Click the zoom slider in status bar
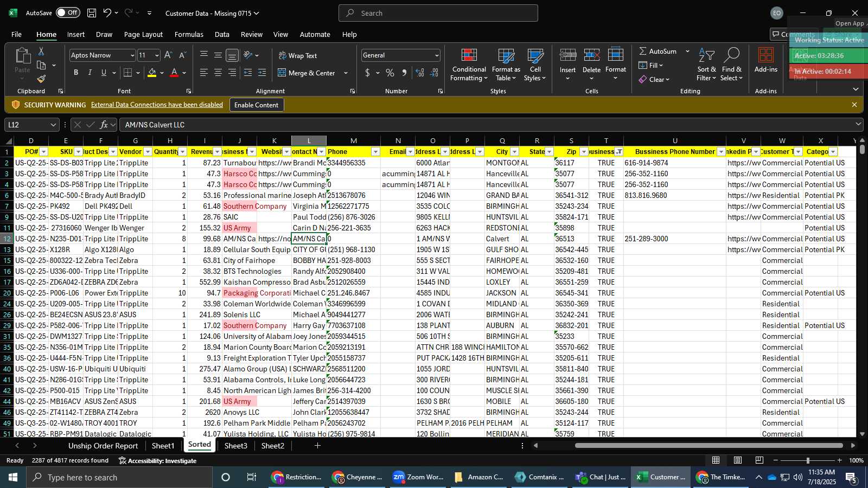Viewport: 868px width, 488px height. (808, 460)
